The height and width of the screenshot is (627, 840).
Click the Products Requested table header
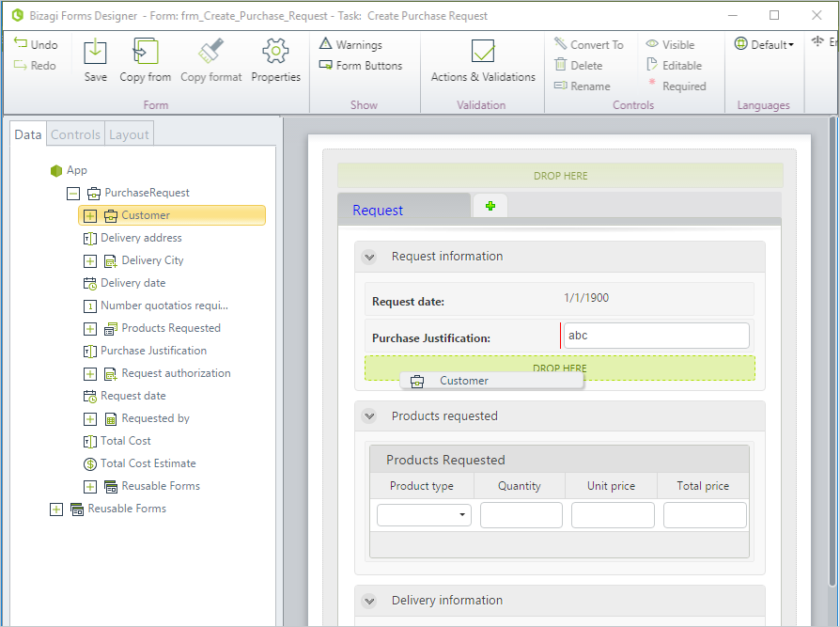pyautogui.click(x=559, y=460)
